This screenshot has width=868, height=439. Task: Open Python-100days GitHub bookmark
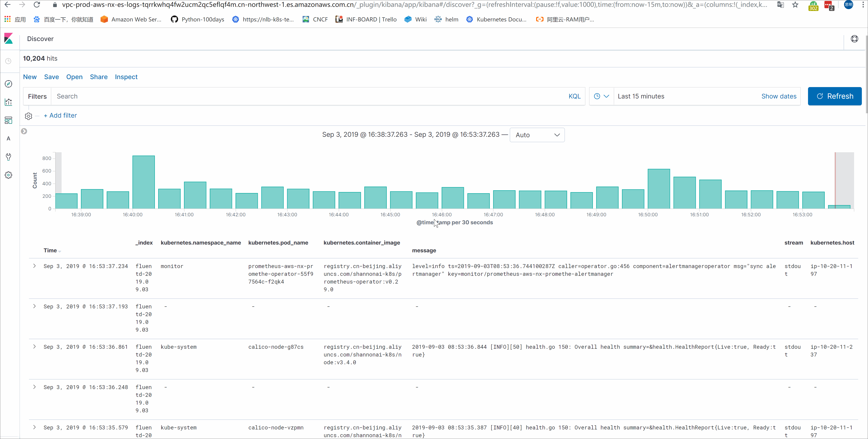pos(198,19)
